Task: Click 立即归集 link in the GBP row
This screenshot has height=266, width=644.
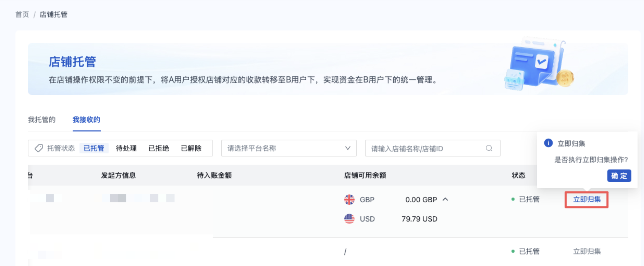Action: (587, 199)
